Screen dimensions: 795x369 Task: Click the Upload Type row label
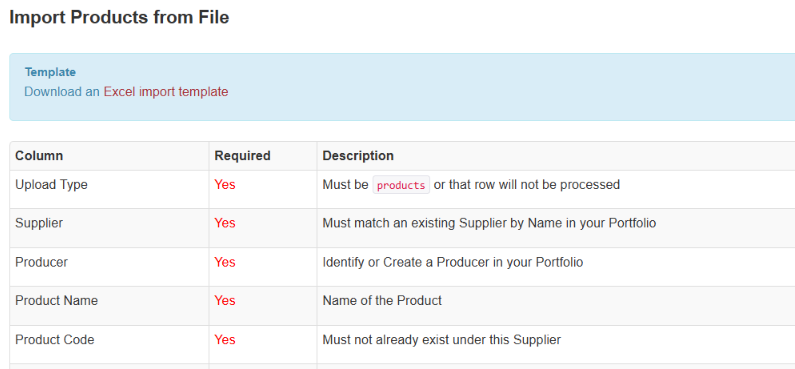tap(51, 184)
